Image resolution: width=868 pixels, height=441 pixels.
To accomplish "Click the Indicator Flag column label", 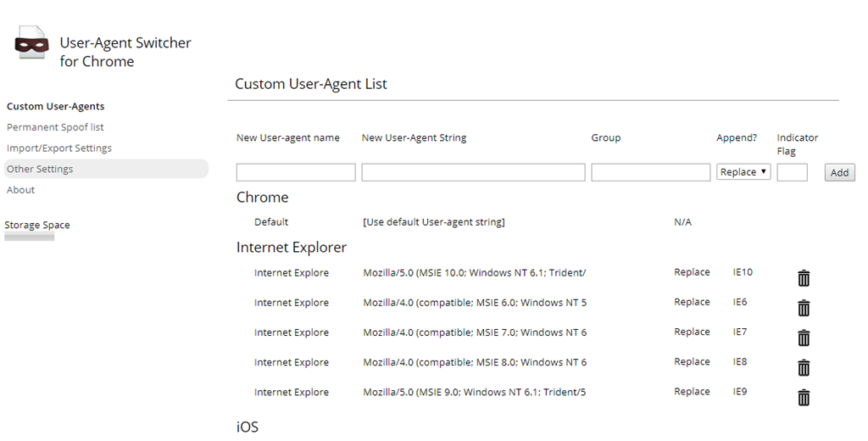I will 797,144.
